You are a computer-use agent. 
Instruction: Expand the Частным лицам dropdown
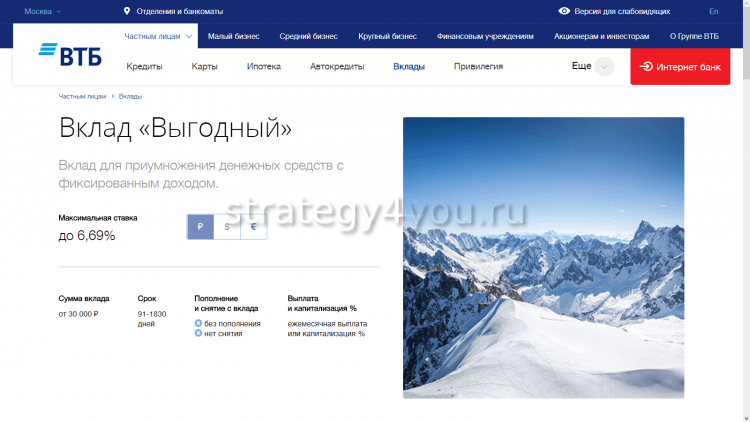(x=189, y=36)
